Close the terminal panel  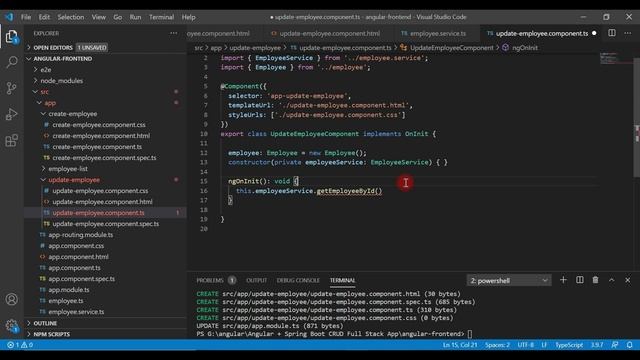(628, 280)
